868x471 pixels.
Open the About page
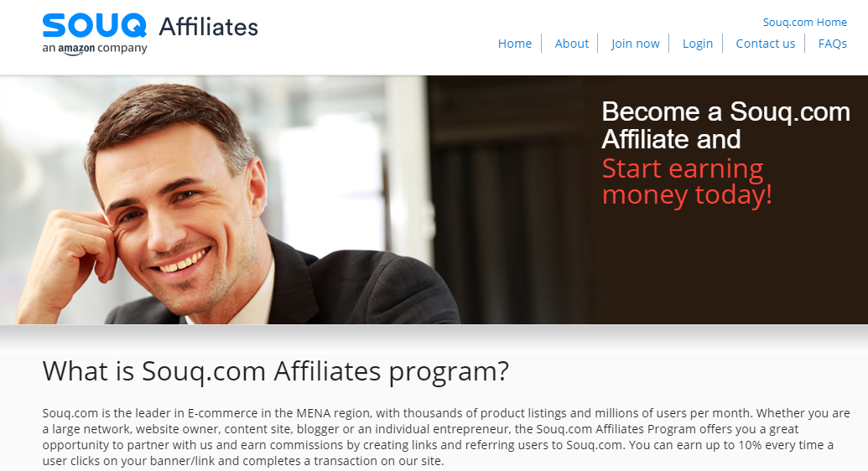[x=572, y=44]
